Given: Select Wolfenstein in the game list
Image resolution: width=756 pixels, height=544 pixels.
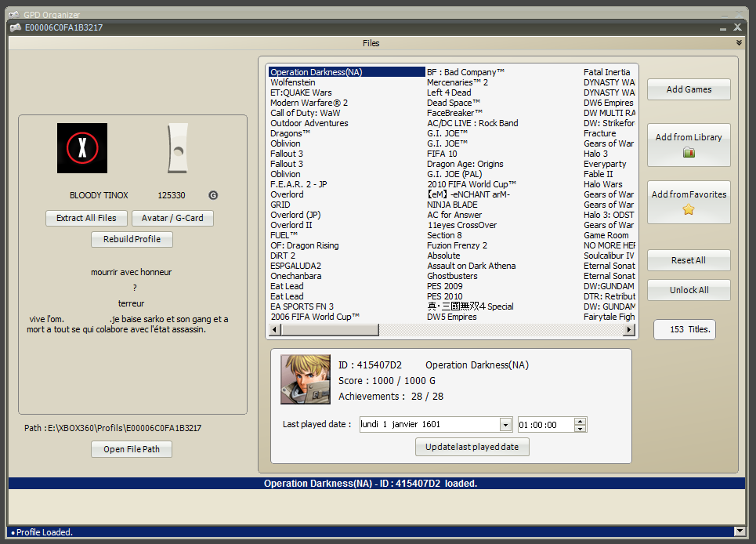Looking at the screenshot, I should [x=293, y=82].
